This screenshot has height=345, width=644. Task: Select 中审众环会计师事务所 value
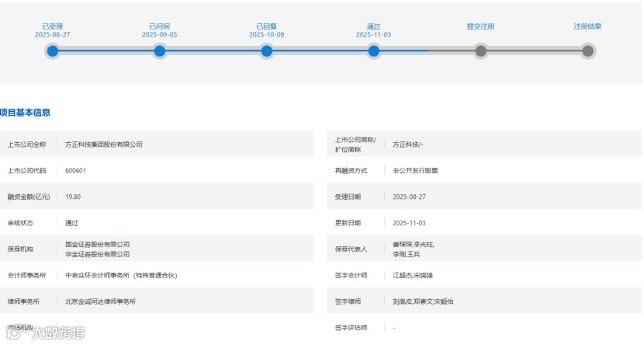pos(121,276)
